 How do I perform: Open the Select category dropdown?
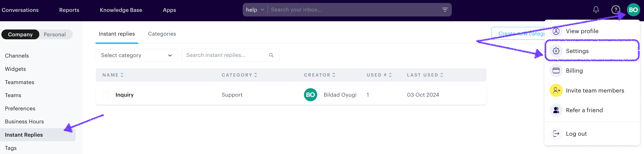click(x=136, y=55)
